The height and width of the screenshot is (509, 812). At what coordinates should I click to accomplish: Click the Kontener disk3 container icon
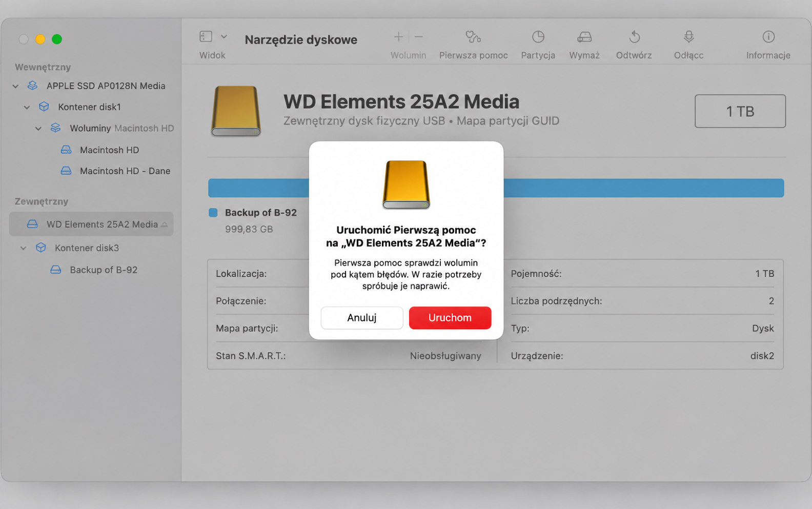point(41,248)
